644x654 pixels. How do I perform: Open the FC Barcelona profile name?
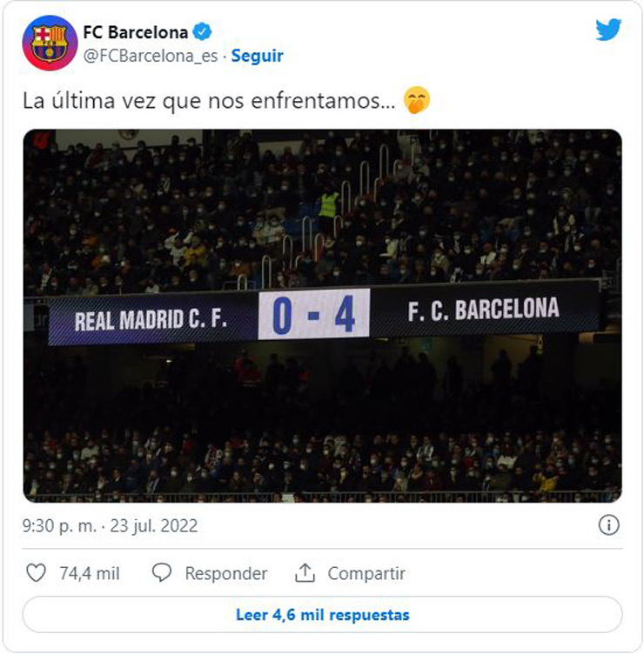(x=135, y=33)
